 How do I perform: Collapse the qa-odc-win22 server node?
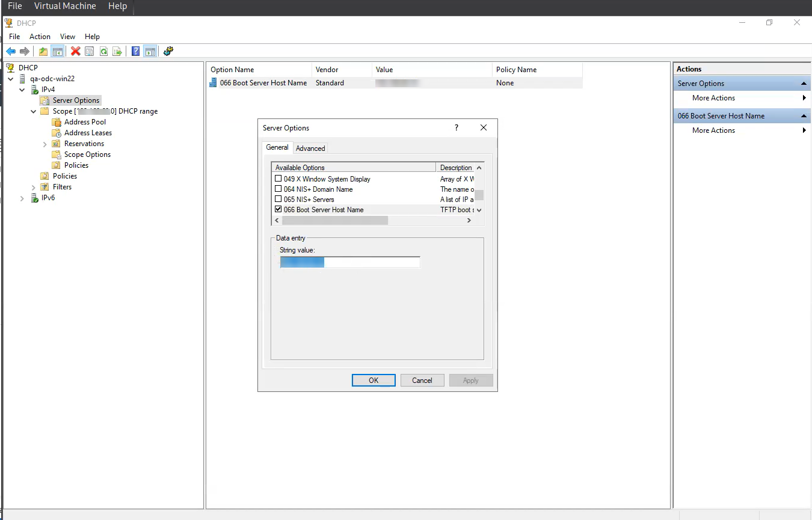pyautogui.click(x=11, y=79)
